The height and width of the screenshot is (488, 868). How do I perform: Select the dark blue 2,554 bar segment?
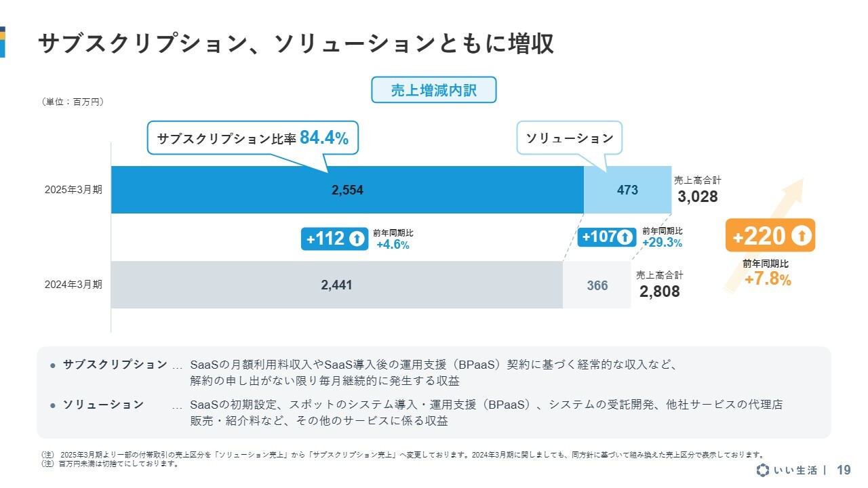tap(347, 190)
